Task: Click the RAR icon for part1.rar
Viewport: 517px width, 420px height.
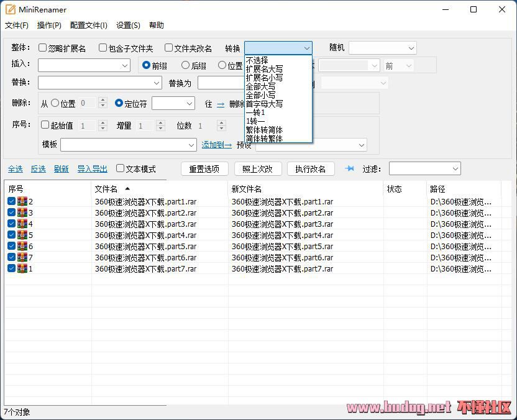Action: (x=22, y=201)
